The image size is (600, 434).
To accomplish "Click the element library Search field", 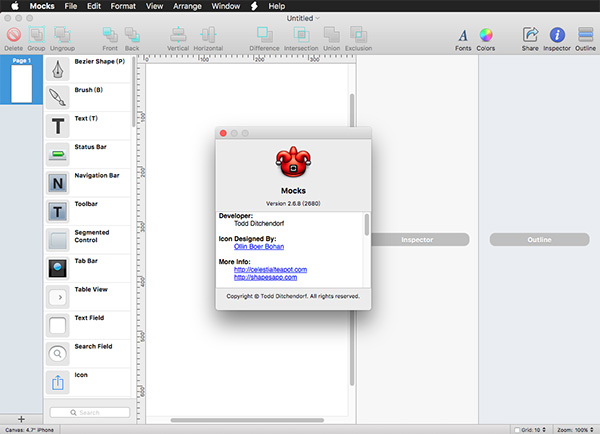I will (90, 413).
